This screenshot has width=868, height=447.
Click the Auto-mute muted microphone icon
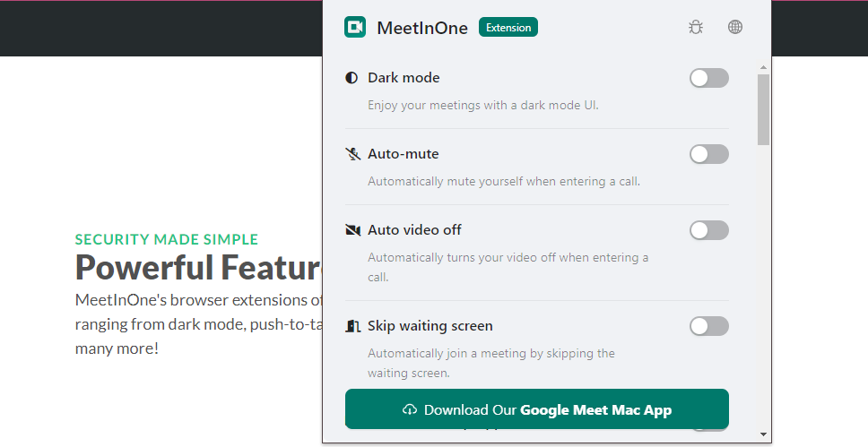click(x=352, y=154)
